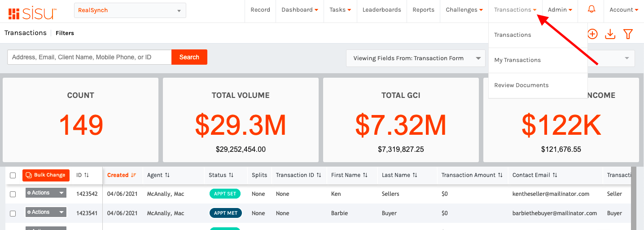Click the Splits column header

[x=259, y=175]
